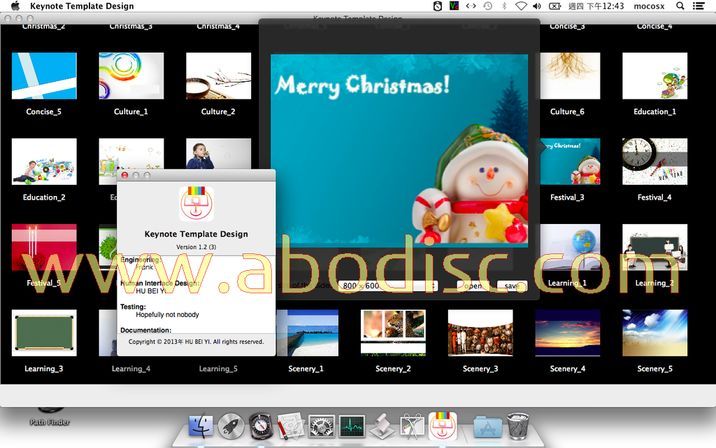The width and height of the screenshot is (716, 448).
Task: Click the save button in preview panel
Action: point(511,285)
